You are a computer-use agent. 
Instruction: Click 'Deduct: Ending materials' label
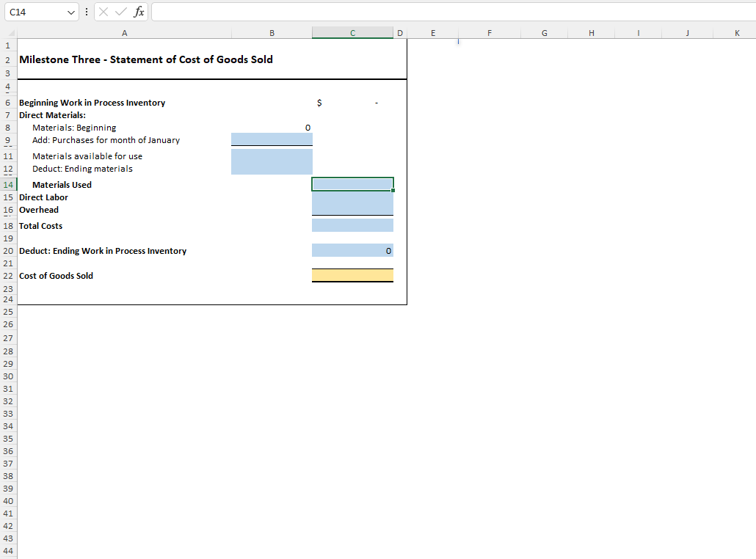tap(82, 169)
